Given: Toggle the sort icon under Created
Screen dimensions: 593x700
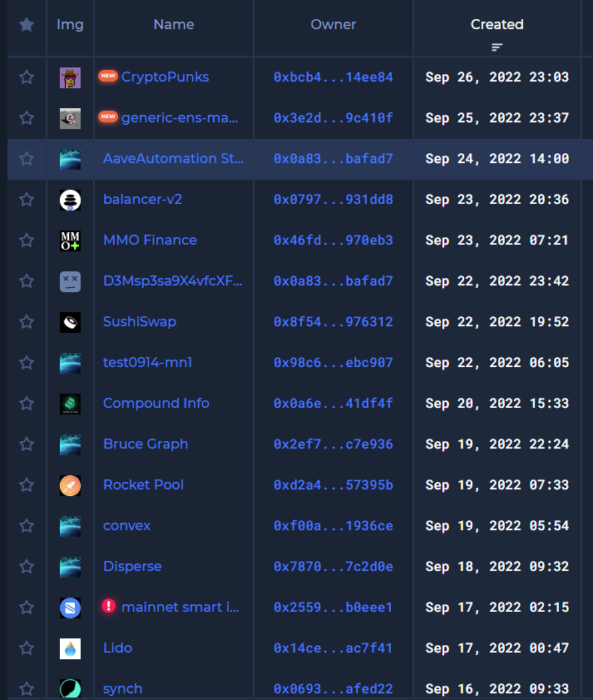Looking at the screenshot, I should tap(497, 47).
